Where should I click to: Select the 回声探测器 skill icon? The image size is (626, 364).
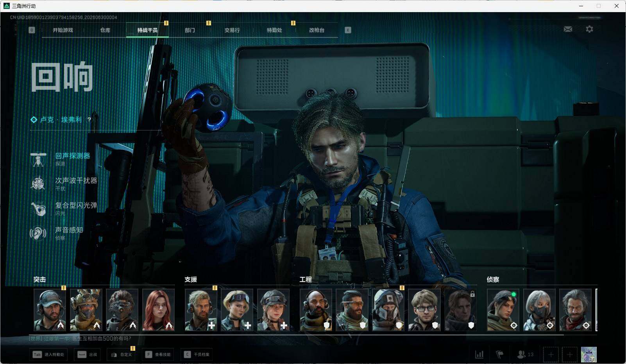(x=38, y=159)
